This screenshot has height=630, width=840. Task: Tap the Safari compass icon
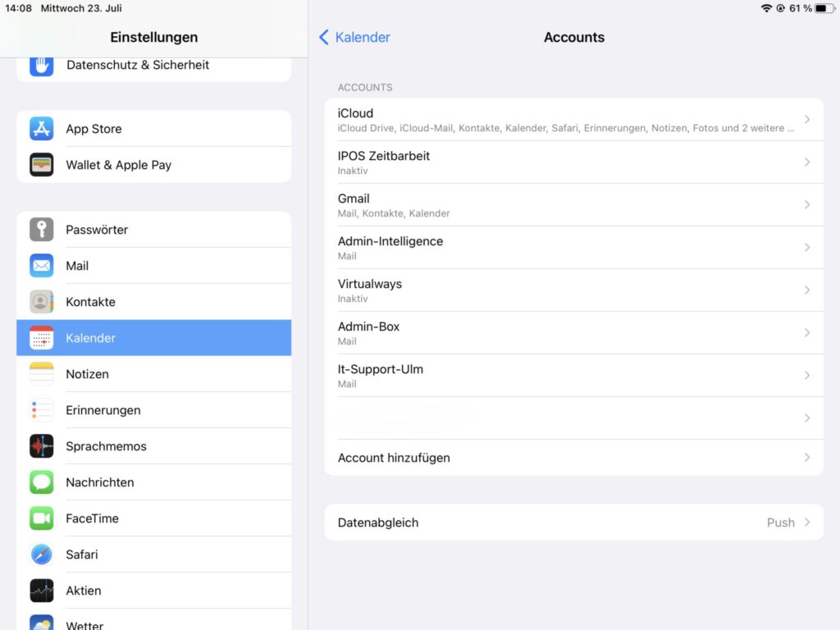pyautogui.click(x=41, y=554)
